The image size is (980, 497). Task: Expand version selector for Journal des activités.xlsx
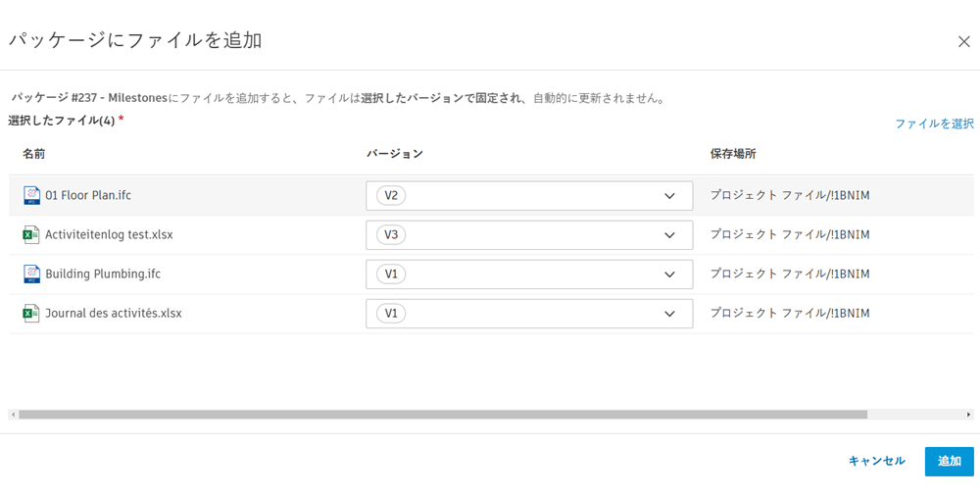tap(529, 314)
